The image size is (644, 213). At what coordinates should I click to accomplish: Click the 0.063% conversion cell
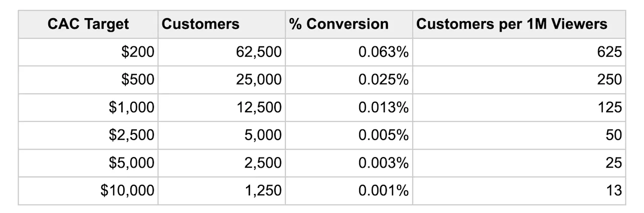(349, 52)
